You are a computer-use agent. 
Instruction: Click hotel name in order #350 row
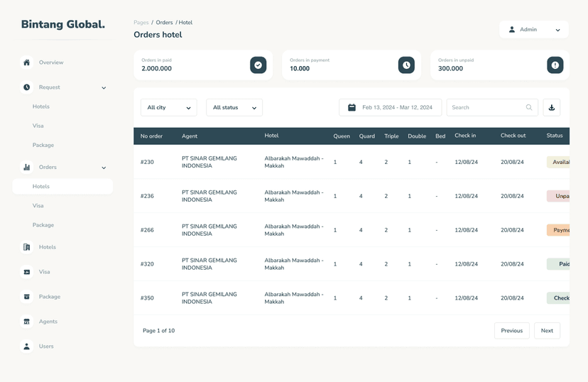pos(293,298)
